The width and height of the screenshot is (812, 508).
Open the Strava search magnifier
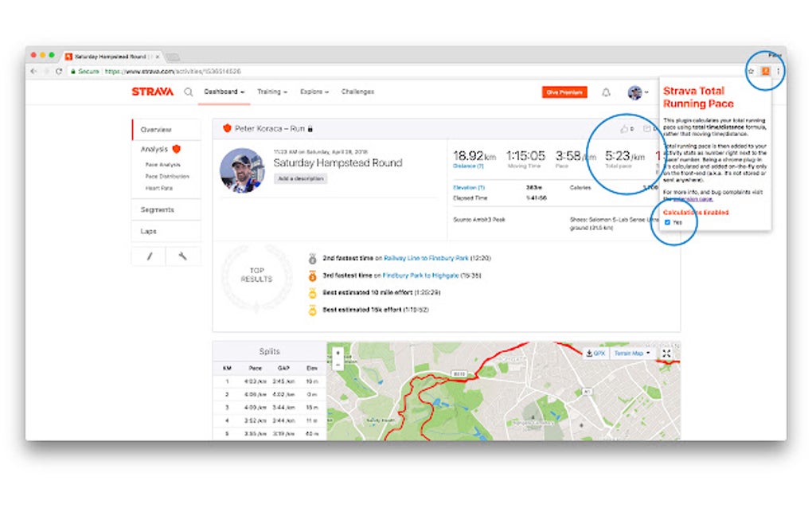[x=188, y=92]
